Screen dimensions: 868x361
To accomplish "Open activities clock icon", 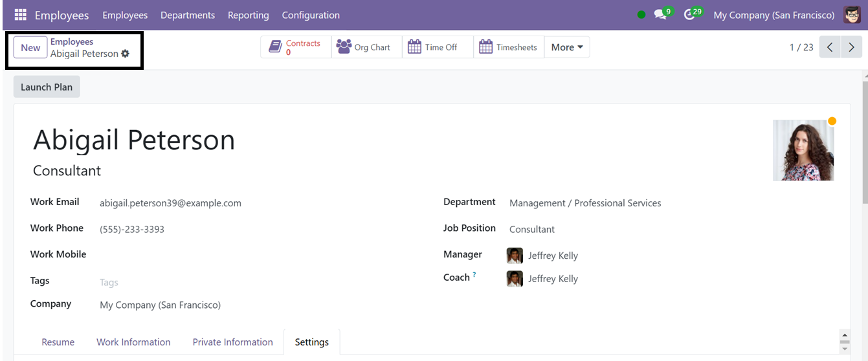I will tap(693, 14).
